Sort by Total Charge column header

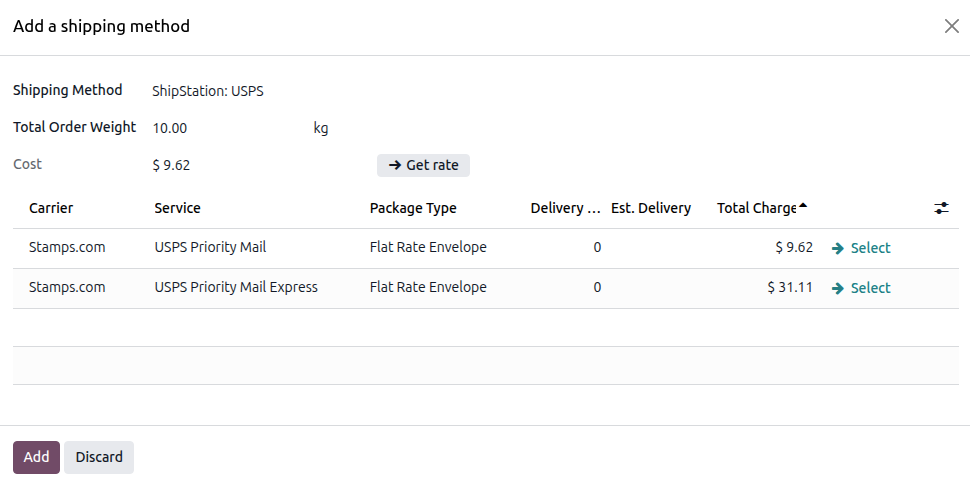click(762, 208)
